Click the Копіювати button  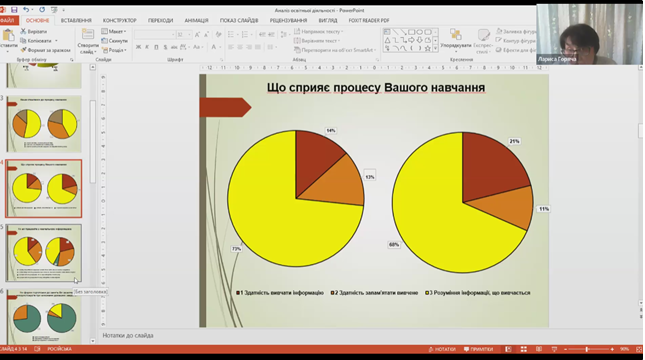[39, 41]
